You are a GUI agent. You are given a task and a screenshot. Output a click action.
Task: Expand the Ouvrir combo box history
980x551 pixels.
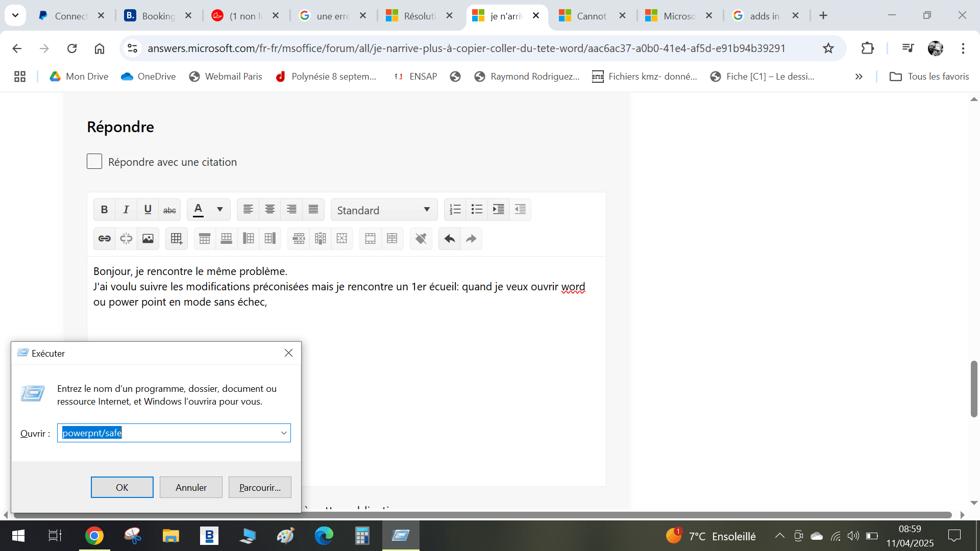pos(284,433)
